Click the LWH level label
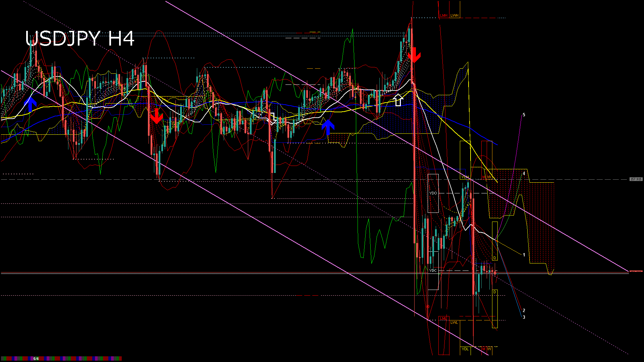Screen dimensions: 644x362 tap(454, 15)
